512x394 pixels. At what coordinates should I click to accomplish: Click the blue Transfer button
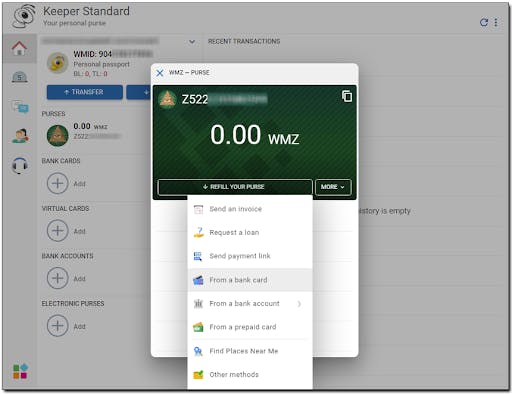coord(85,92)
